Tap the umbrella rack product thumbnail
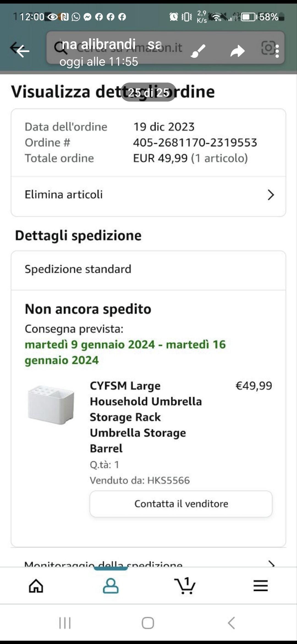 click(51, 404)
